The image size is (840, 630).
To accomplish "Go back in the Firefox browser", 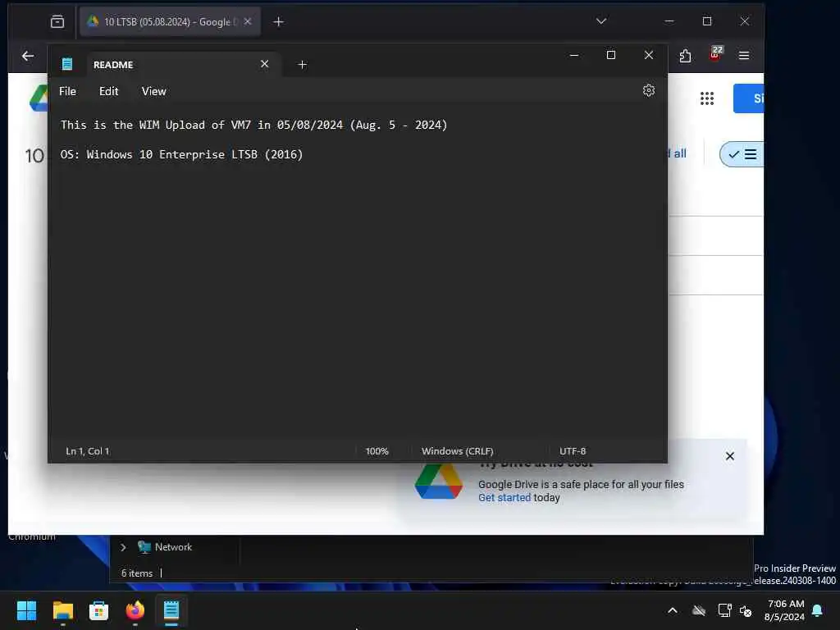I will pyautogui.click(x=28, y=56).
